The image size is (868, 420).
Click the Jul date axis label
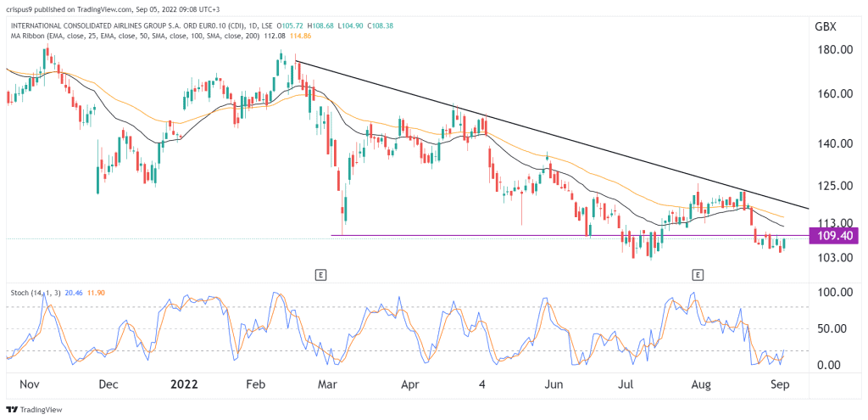click(626, 384)
